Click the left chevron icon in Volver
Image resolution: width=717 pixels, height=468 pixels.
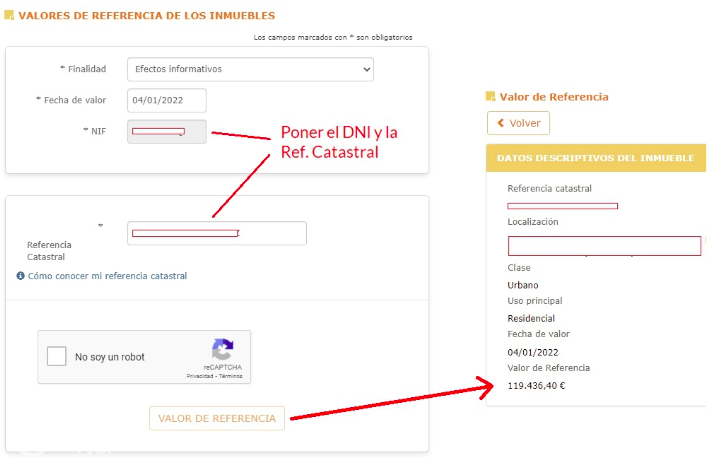[x=500, y=123]
